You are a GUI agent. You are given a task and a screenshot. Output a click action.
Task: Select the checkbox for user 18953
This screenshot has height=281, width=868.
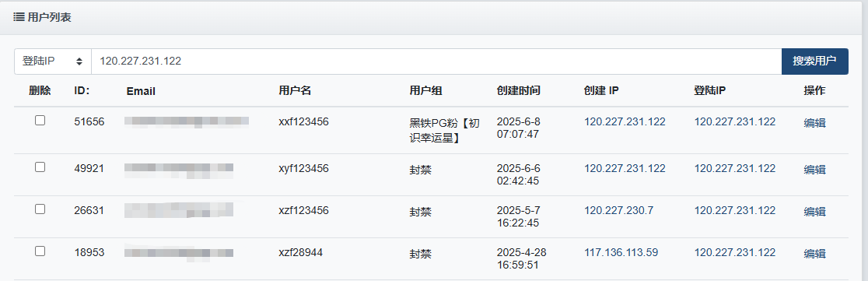[x=40, y=251]
